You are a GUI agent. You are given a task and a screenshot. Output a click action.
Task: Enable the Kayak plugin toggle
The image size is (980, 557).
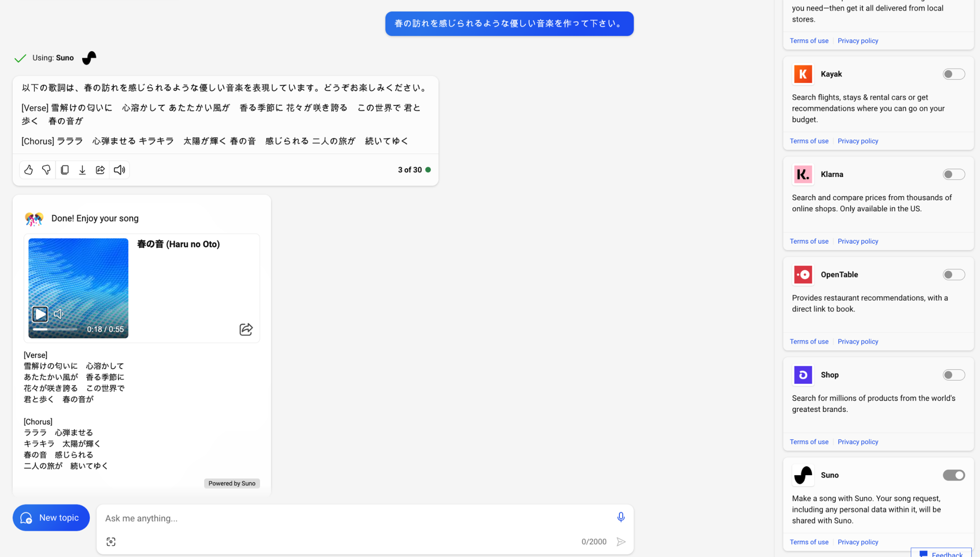click(954, 74)
